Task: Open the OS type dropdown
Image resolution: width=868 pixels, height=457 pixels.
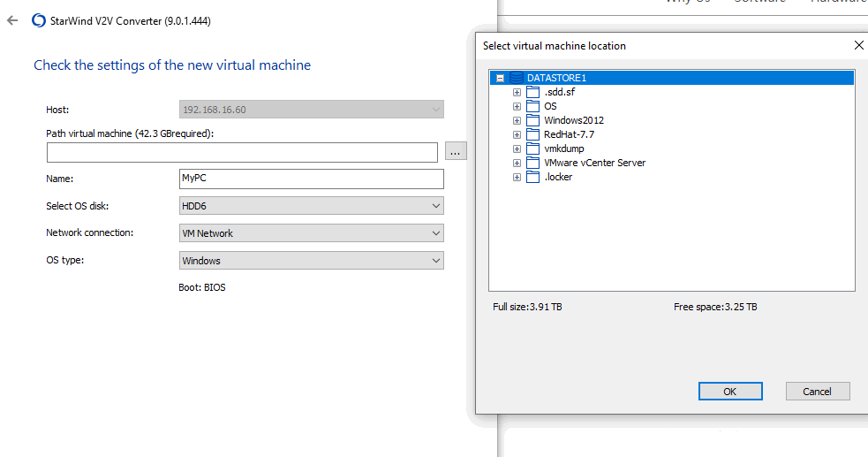Action: [x=311, y=261]
